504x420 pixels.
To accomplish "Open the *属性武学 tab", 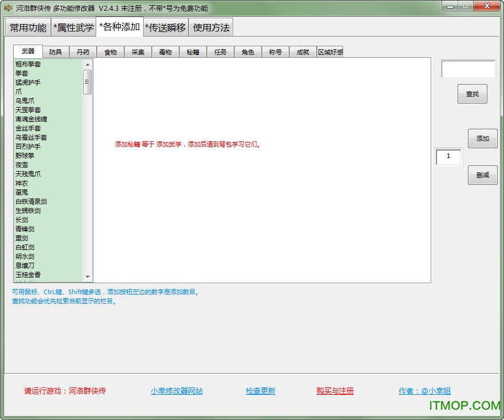I will pos(73,27).
